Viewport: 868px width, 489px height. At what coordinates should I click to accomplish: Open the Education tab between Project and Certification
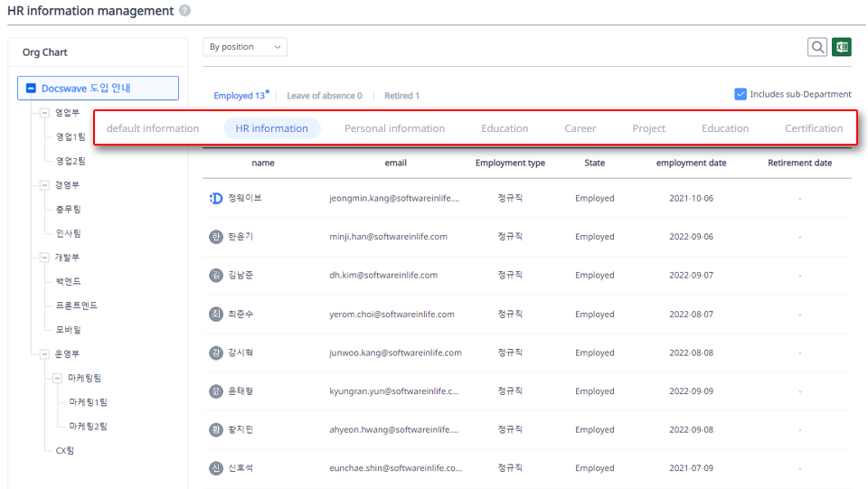725,128
